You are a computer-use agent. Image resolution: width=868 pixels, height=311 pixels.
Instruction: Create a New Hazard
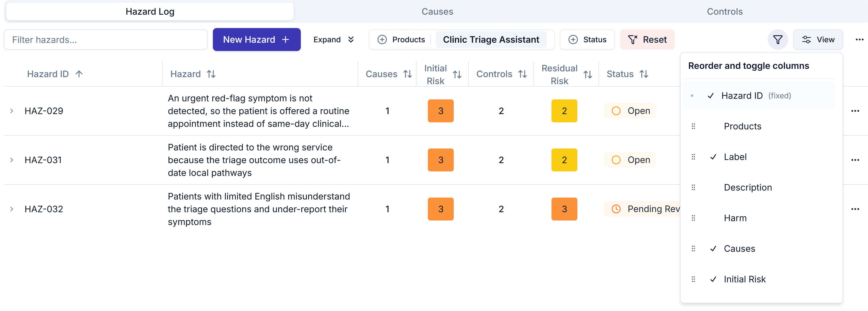click(x=256, y=40)
